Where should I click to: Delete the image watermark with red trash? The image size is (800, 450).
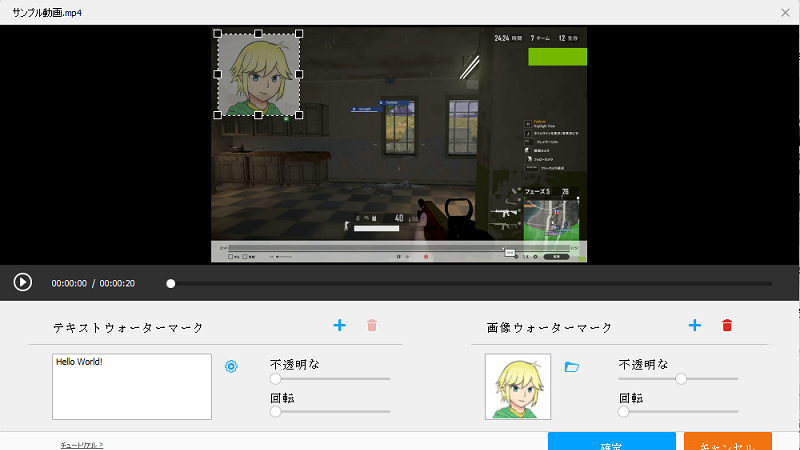(727, 326)
